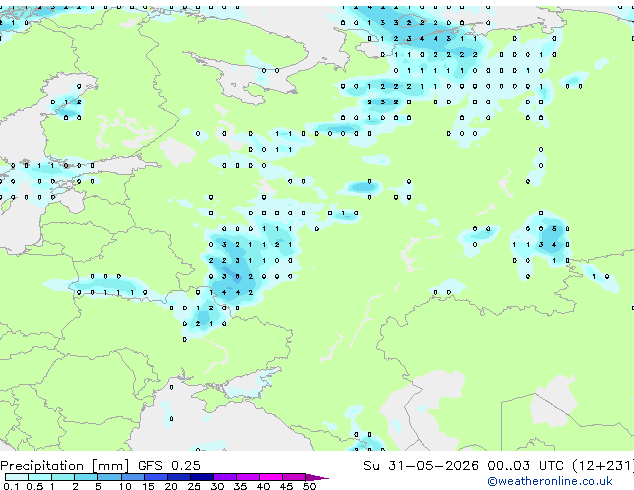Click the forecast offset '(12+231)' text

click(x=603, y=466)
